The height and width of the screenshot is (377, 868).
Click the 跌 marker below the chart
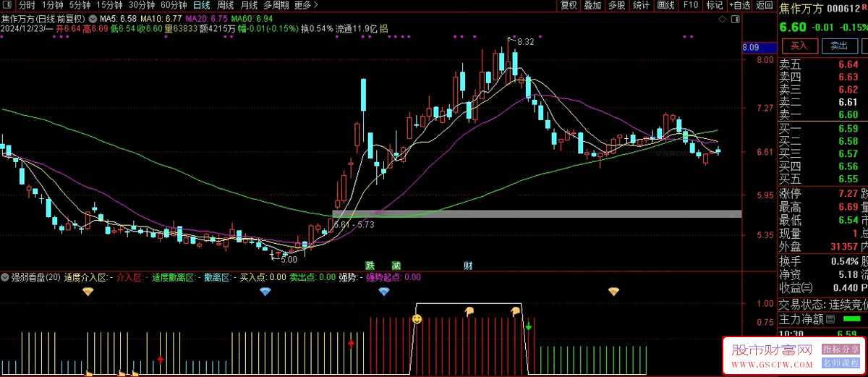(370, 266)
